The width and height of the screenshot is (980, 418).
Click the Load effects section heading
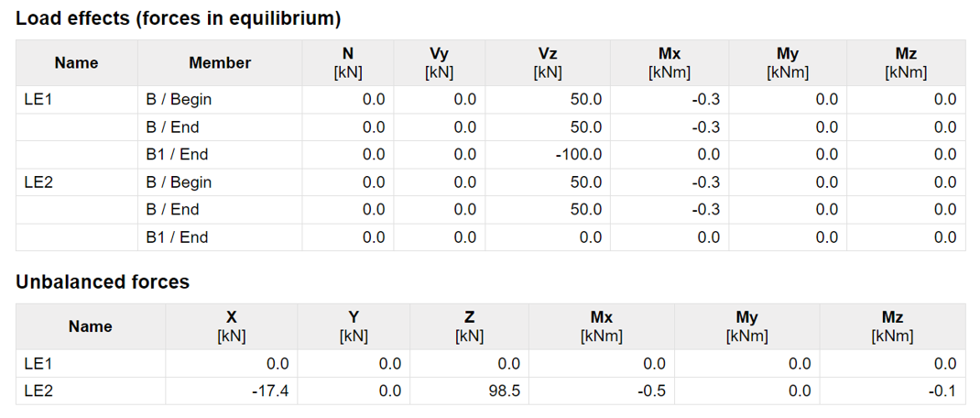tap(179, 18)
